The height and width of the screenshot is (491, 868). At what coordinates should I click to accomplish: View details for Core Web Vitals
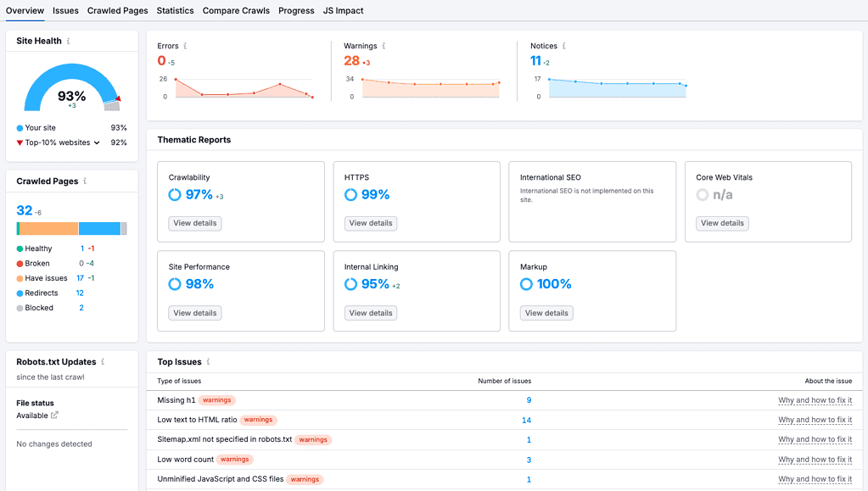pos(722,223)
